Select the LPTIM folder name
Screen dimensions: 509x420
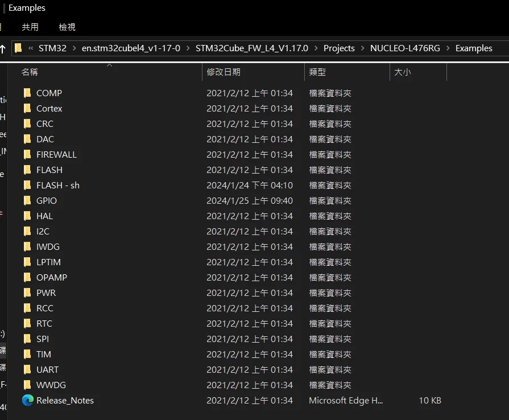48,262
